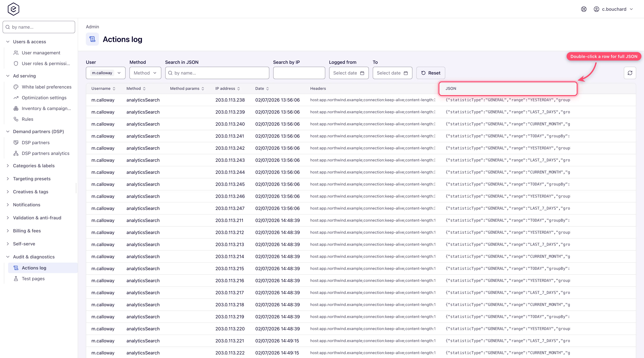Select Actions log sidebar item
The width and height of the screenshot is (644, 358).
tap(43, 268)
